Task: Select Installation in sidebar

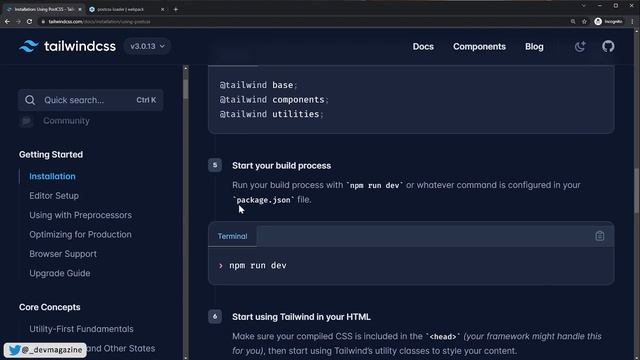Action: (x=52, y=176)
